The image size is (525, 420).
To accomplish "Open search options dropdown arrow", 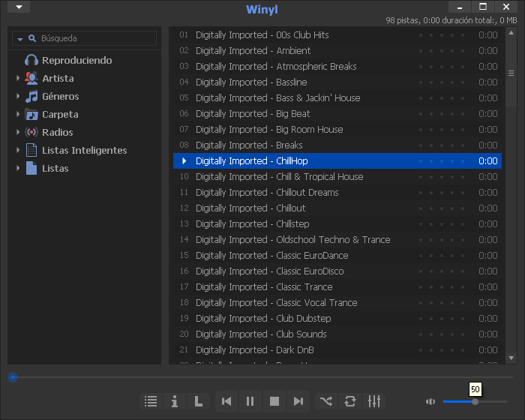I will pyautogui.click(x=20, y=39).
